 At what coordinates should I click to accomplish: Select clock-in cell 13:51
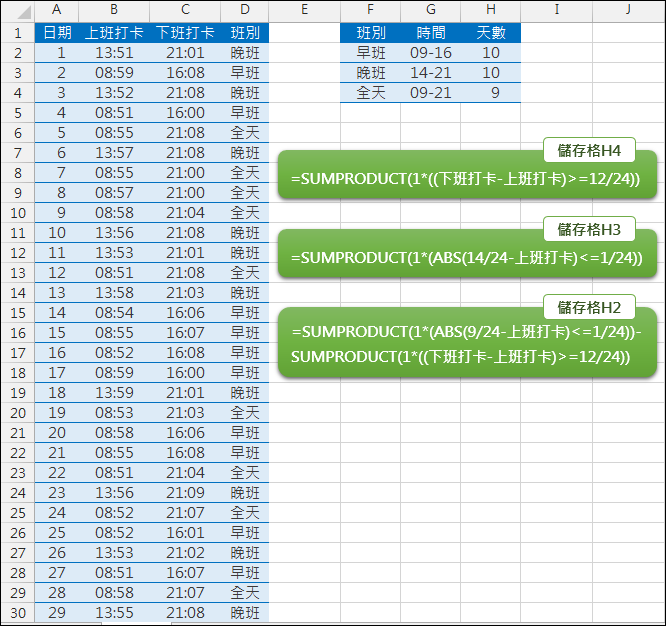[x=114, y=53]
